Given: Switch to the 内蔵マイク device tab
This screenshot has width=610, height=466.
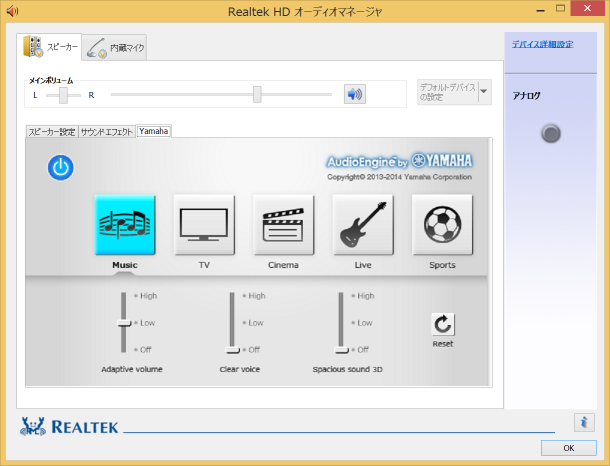Looking at the screenshot, I should coord(114,48).
